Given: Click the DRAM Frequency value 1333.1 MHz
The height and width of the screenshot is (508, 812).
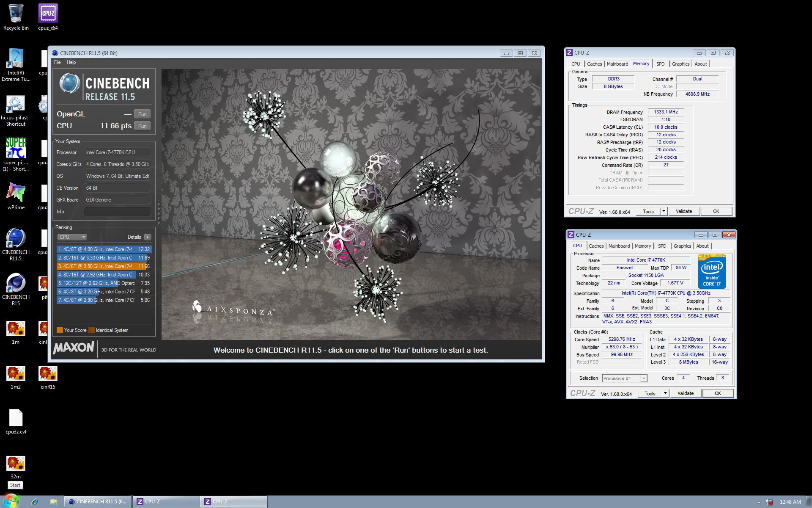Looking at the screenshot, I should (x=666, y=112).
